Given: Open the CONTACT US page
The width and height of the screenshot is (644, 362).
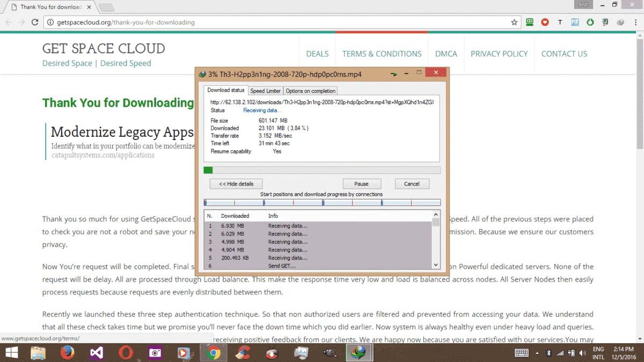Looking at the screenshot, I should point(564,54).
